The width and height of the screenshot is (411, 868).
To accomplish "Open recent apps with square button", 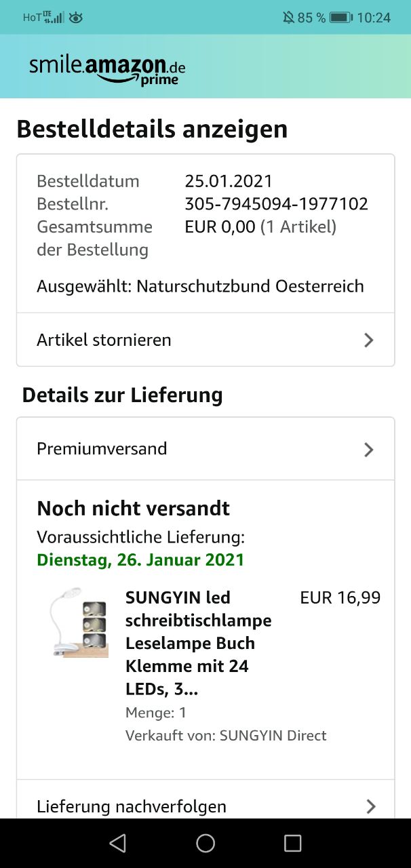I will tap(292, 843).
